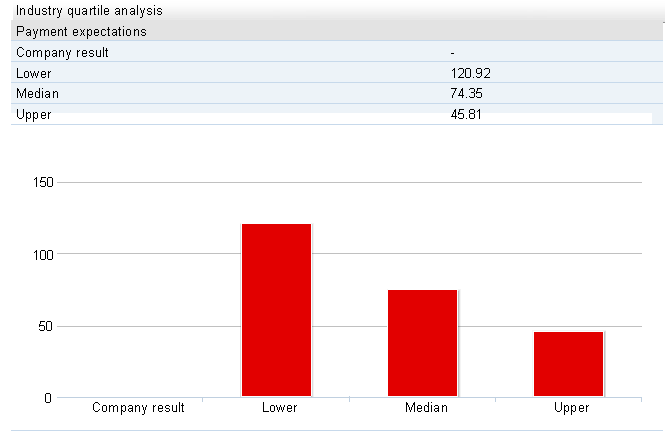665x431 pixels.
Task: Select the 'Upper' row label in table
Action: [x=34, y=114]
